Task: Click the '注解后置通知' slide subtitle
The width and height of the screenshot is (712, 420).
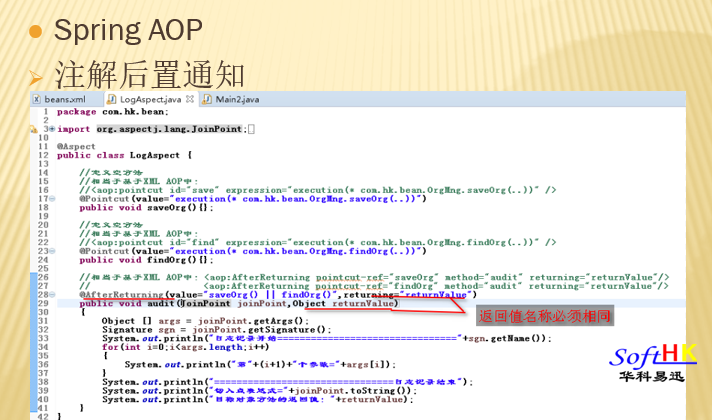Action: pos(150,75)
